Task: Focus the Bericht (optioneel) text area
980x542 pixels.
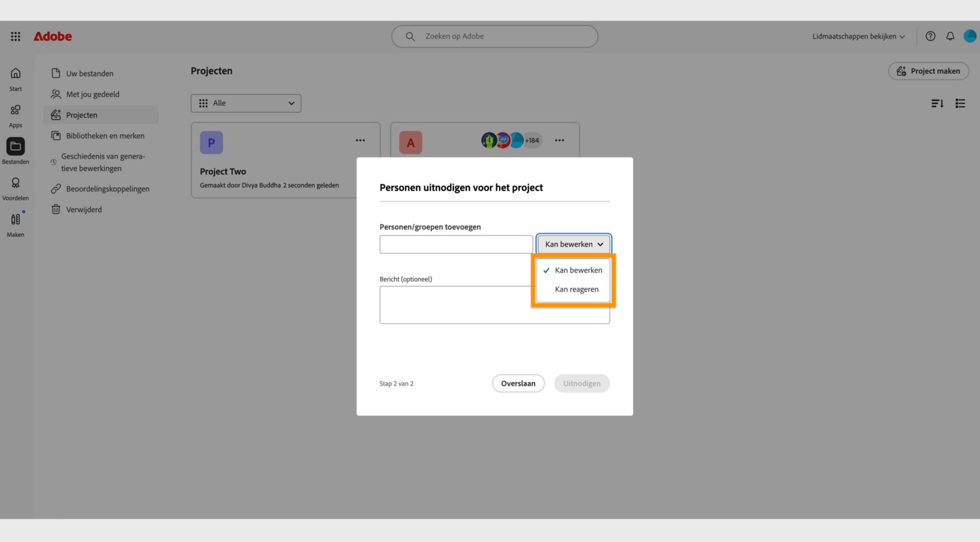Action: [x=495, y=305]
